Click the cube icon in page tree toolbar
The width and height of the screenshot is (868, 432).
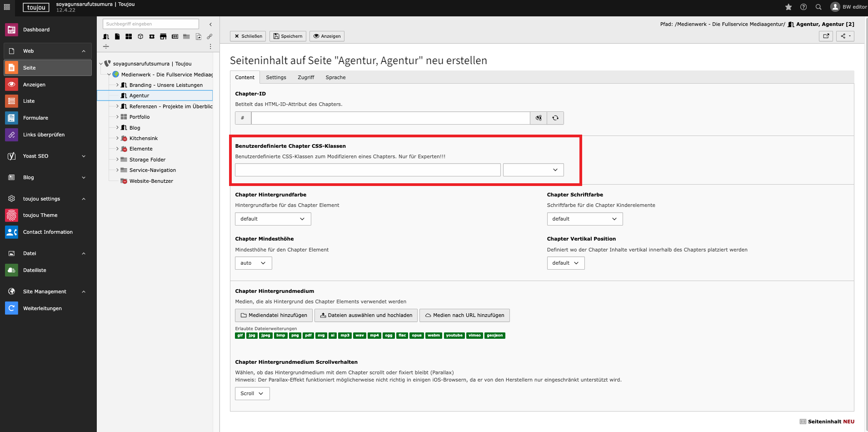140,36
